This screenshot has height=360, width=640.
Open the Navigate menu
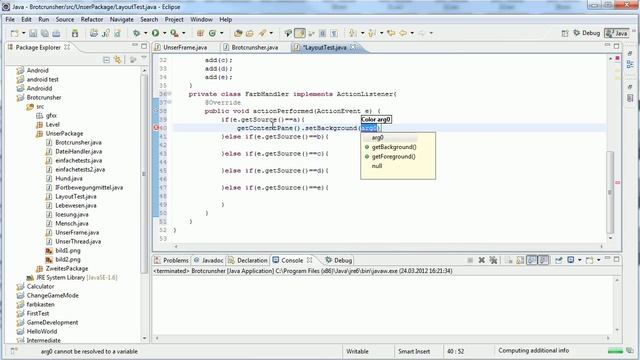coord(122,19)
